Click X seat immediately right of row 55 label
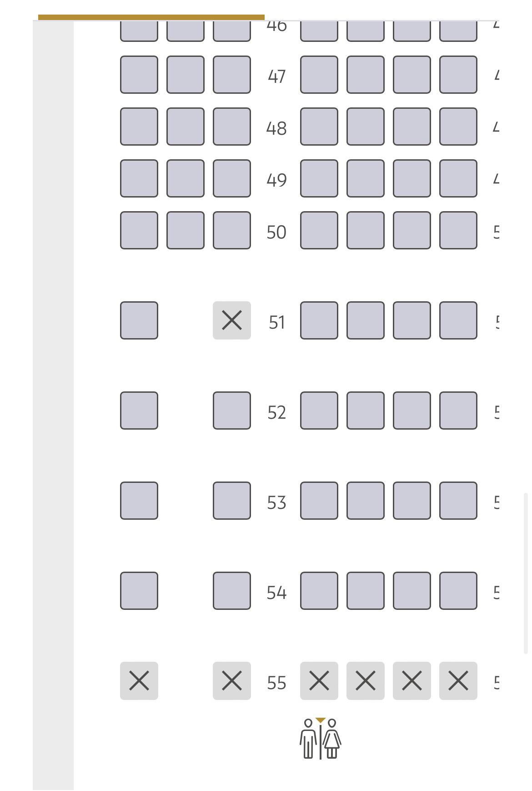The height and width of the screenshot is (791, 532). (319, 681)
